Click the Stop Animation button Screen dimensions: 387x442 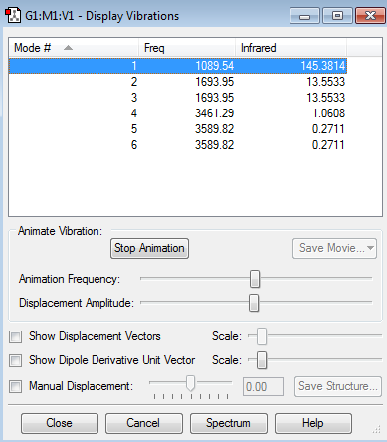point(149,248)
